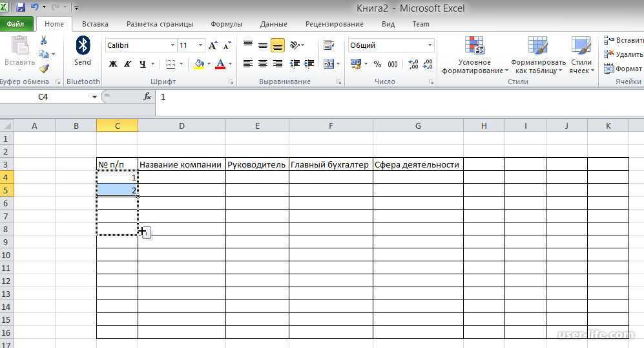Click row 10 header
The height and width of the screenshot is (348, 644).
click(6, 255)
